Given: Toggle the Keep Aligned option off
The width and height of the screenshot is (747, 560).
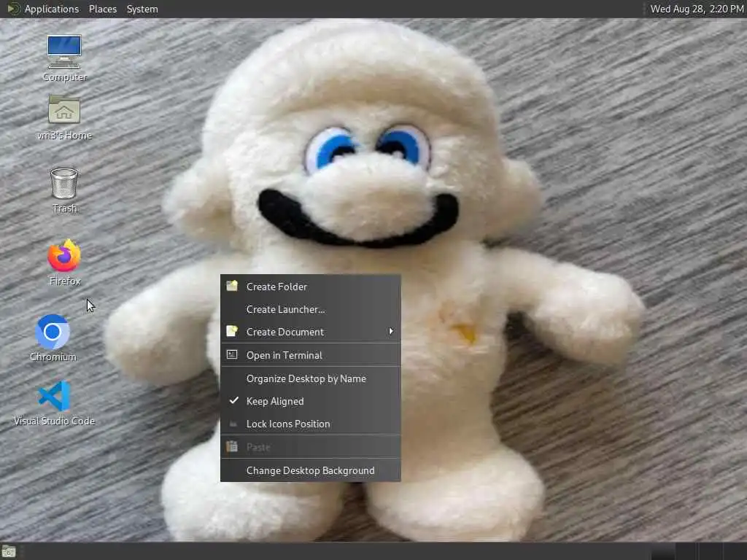Looking at the screenshot, I should [x=310, y=402].
